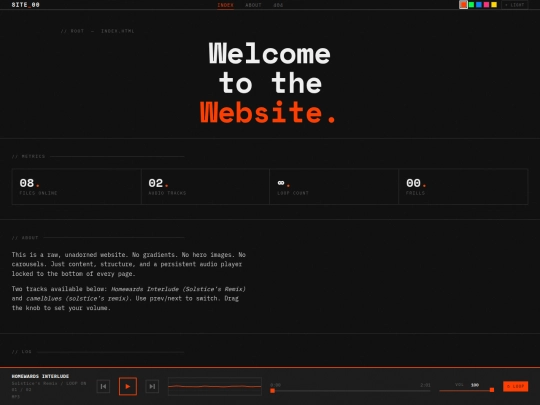This screenshot has width=540, height=405.
Task: Play the current audio track
Action: (128, 386)
